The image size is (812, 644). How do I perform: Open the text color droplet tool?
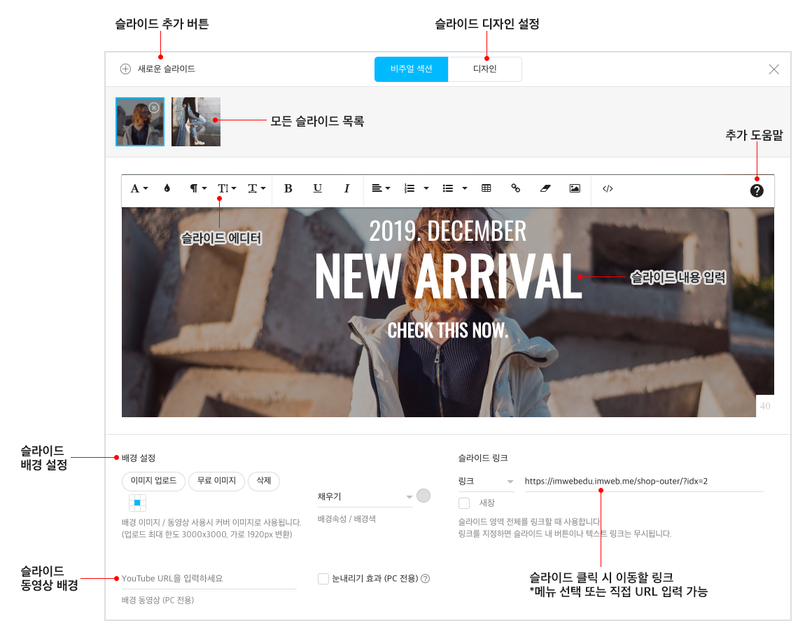point(167,188)
